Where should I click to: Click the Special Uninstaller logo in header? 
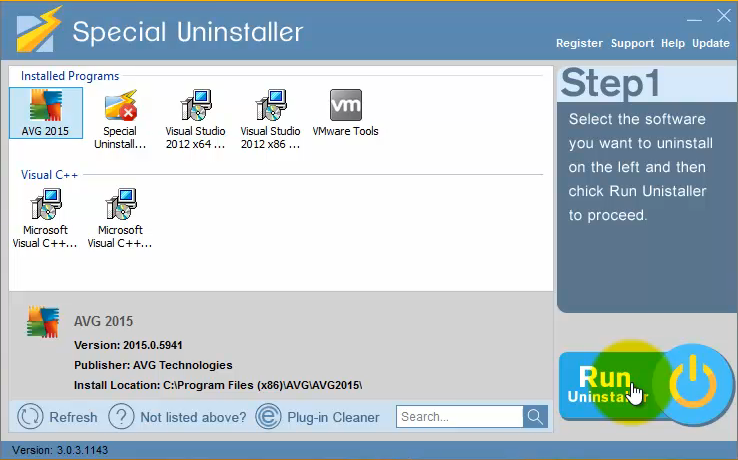click(39, 29)
